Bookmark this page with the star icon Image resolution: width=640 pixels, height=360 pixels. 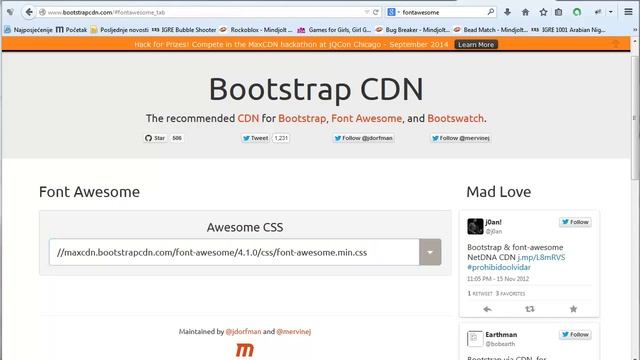[543, 12]
